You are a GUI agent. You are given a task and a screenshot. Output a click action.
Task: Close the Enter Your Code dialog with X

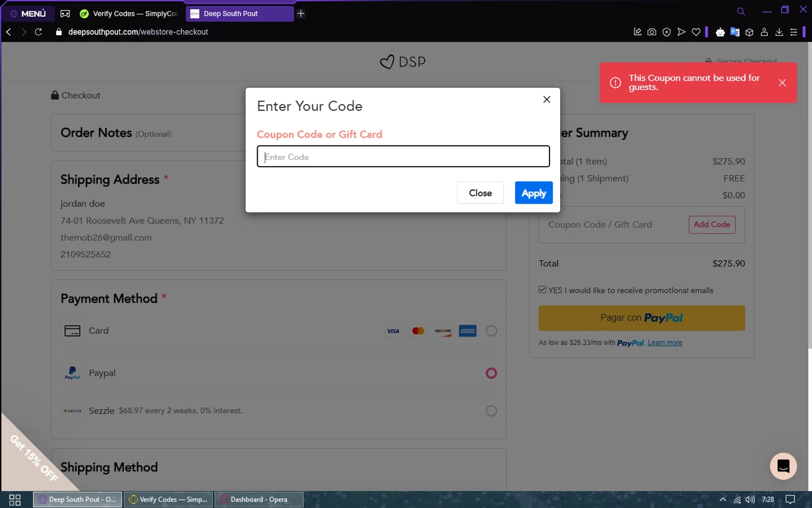(x=547, y=99)
